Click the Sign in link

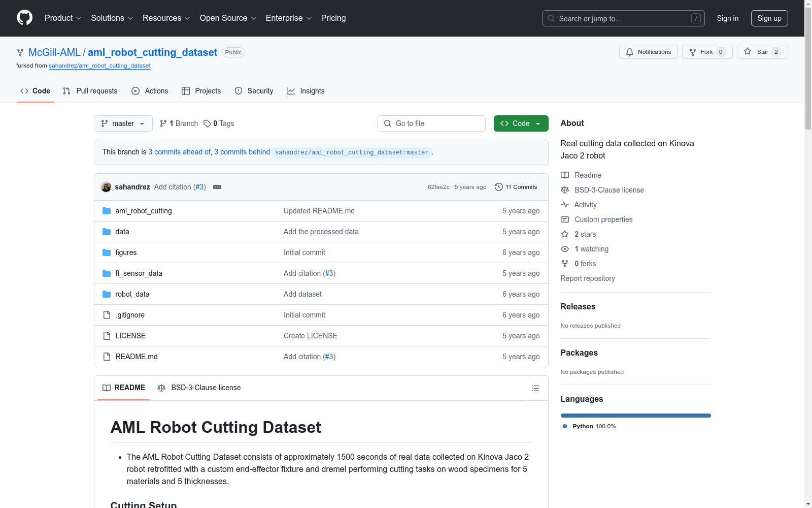pos(728,18)
